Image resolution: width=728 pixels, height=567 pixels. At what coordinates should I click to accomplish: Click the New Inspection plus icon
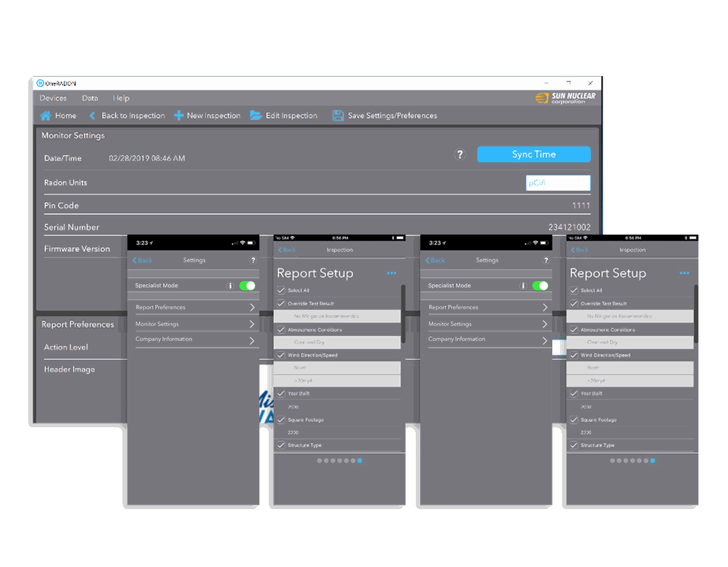coord(179,116)
